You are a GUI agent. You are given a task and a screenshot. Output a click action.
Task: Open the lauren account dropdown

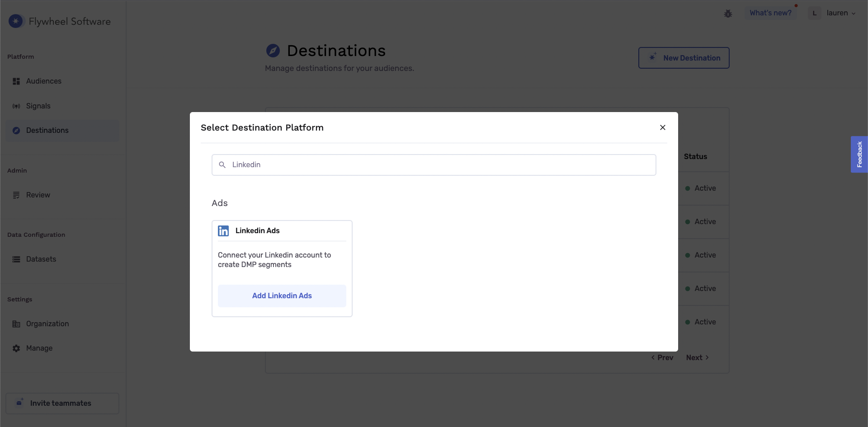click(841, 13)
